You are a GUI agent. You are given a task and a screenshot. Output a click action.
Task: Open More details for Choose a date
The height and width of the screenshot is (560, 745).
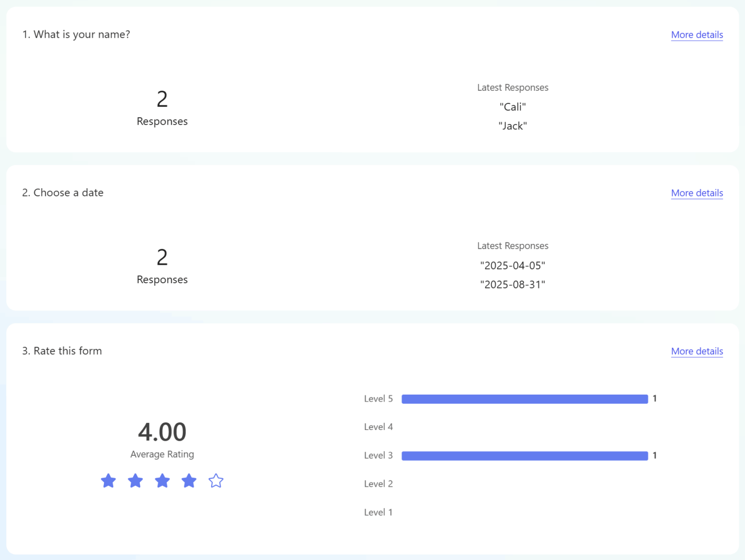(697, 192)
